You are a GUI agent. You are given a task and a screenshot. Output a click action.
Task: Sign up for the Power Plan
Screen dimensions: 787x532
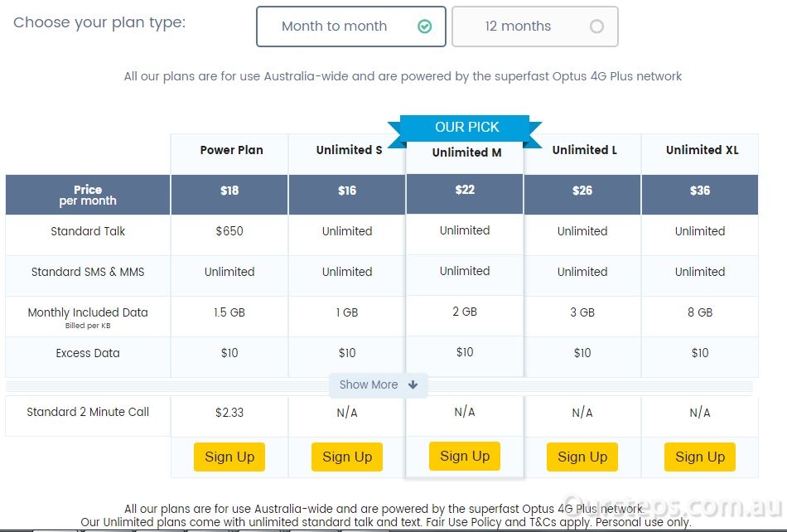pyautogui.click(x=229, y=457)
